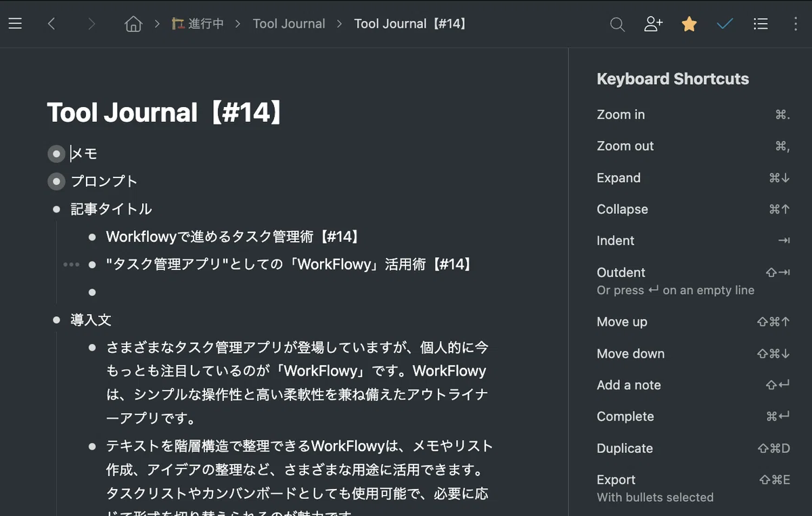
Task: Open the search magnifier icon
Action: (617, 24)
